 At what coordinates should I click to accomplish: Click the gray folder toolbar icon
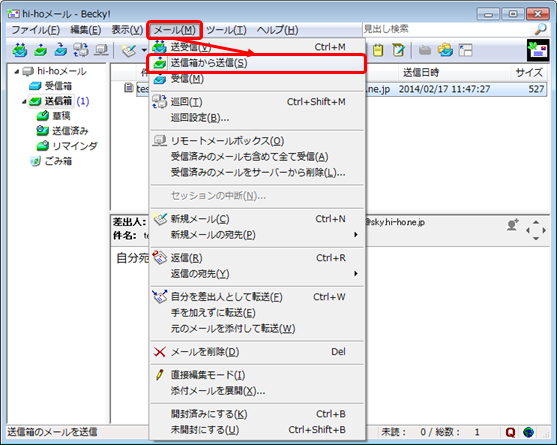click(425, 50)
